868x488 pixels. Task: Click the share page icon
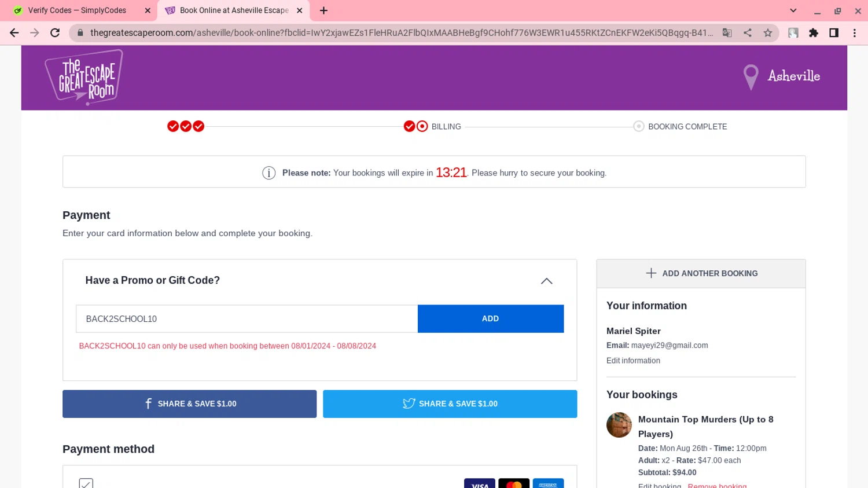click(748, 33)
